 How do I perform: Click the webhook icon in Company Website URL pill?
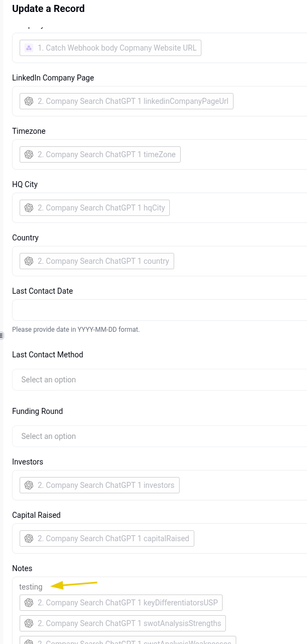[29, 48]
